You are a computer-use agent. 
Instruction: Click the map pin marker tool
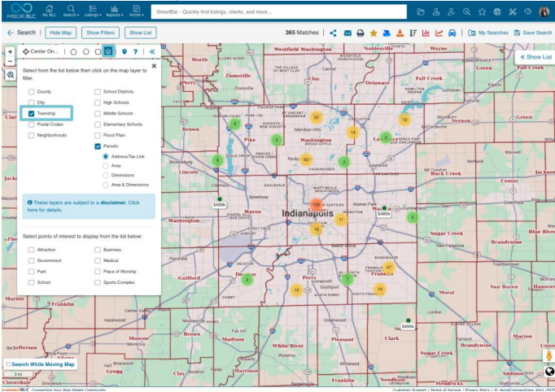pyautogui.click(x=124, y=51)
